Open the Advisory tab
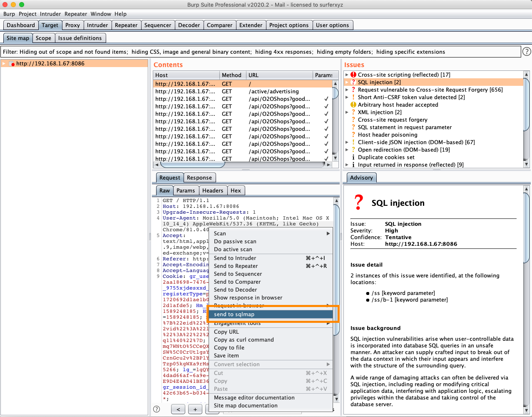Image resolution: width=532 pixels, height=417 pixels. 361,178
